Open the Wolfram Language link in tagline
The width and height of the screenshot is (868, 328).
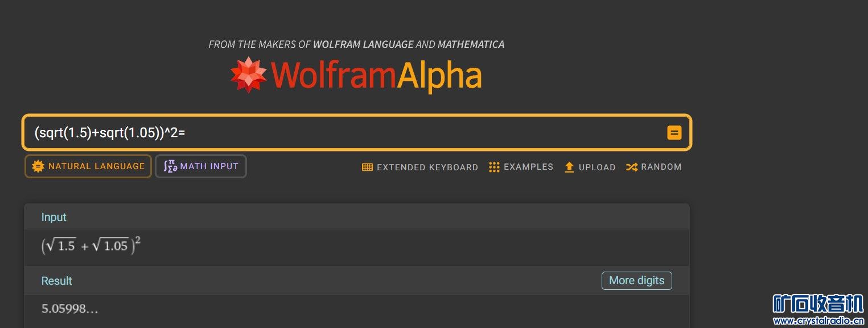363,44
